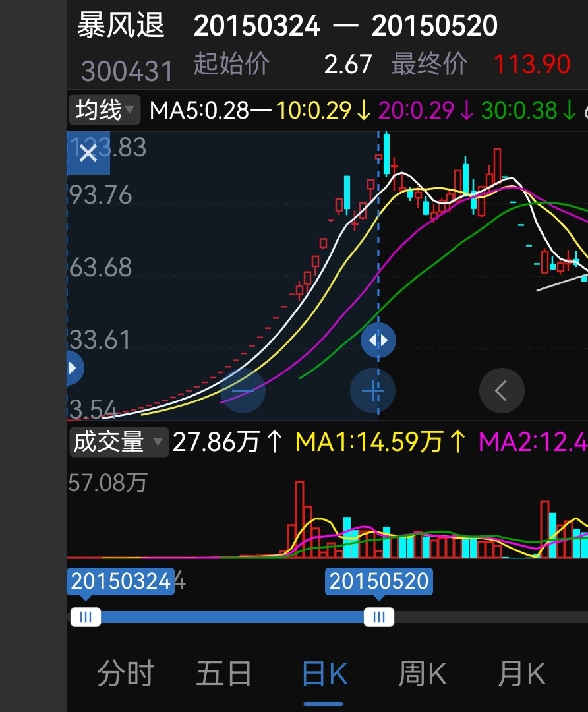Tap the tallest red volume bar
The image size is (588, 712).
(299, 519)
